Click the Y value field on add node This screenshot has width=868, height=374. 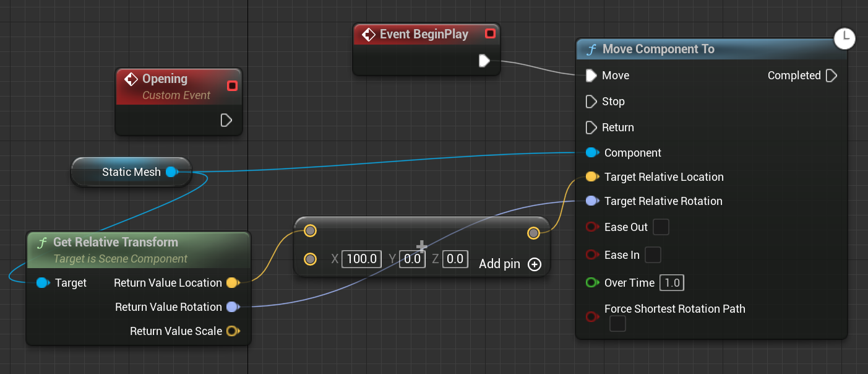(x=412, y=259)
